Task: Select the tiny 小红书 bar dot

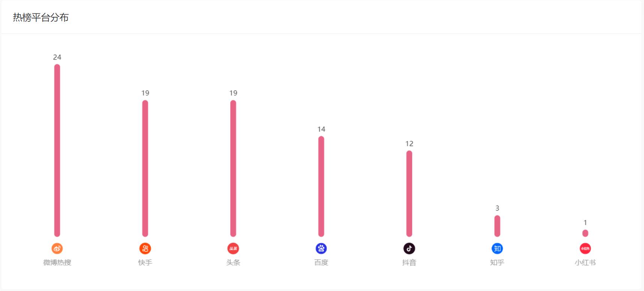Action: point(585,233)
